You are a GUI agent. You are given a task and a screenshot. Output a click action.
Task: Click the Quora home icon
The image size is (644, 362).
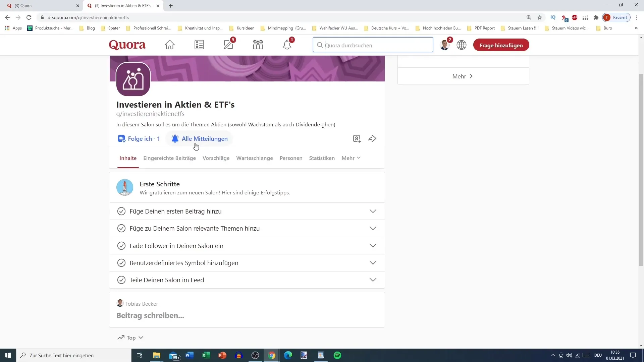[169, 45]
